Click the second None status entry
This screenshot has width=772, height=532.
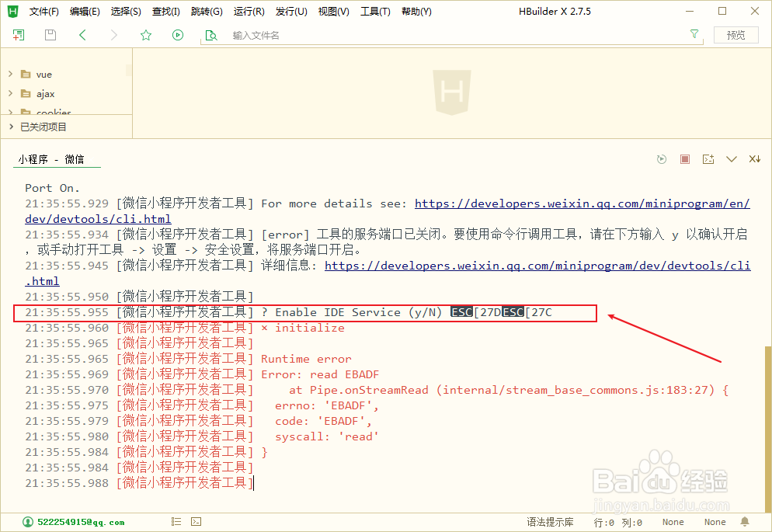point(715,522)
